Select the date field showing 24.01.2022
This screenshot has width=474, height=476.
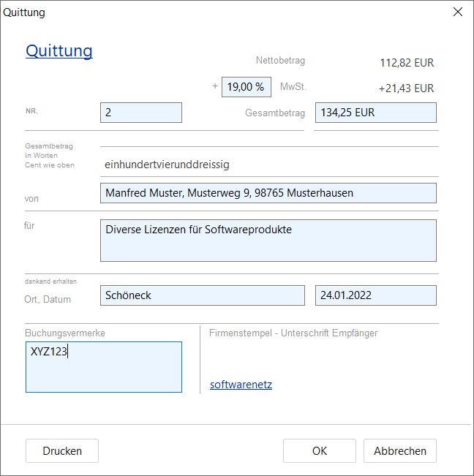375,295
